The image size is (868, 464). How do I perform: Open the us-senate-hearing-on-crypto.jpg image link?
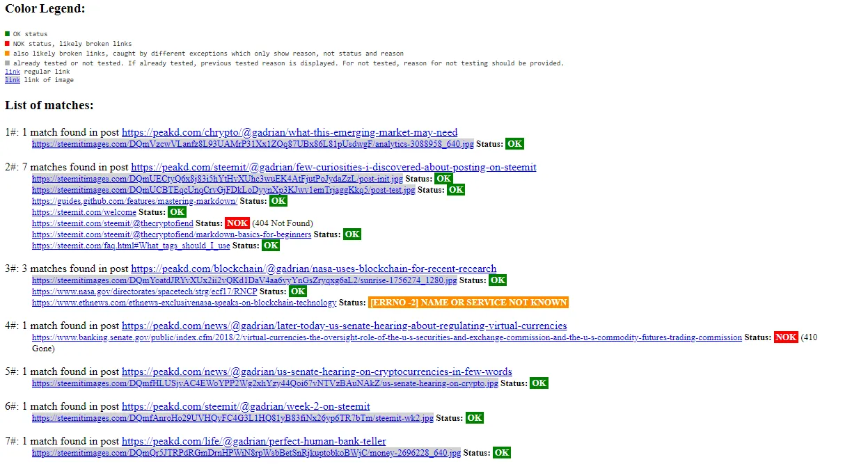point(265,383)
